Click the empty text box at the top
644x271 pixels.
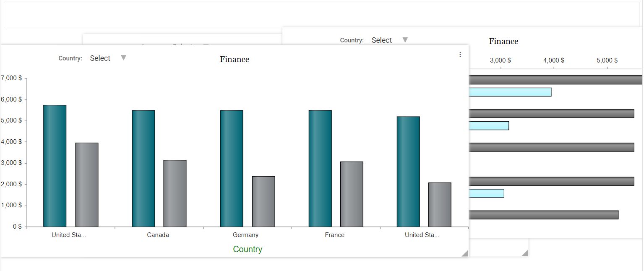pos(321,14)
